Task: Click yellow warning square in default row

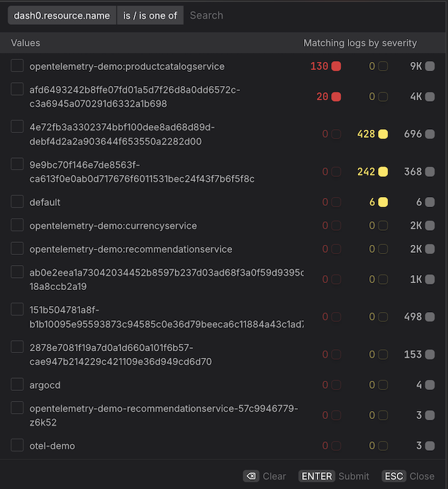Action: (x=383, y=202)
